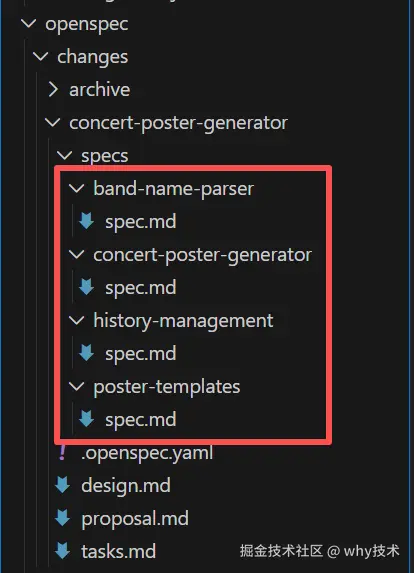This screenshot has height=573, width=414.
Task: Collapse the openspec folder chevron
Action: tap(29, 24)
